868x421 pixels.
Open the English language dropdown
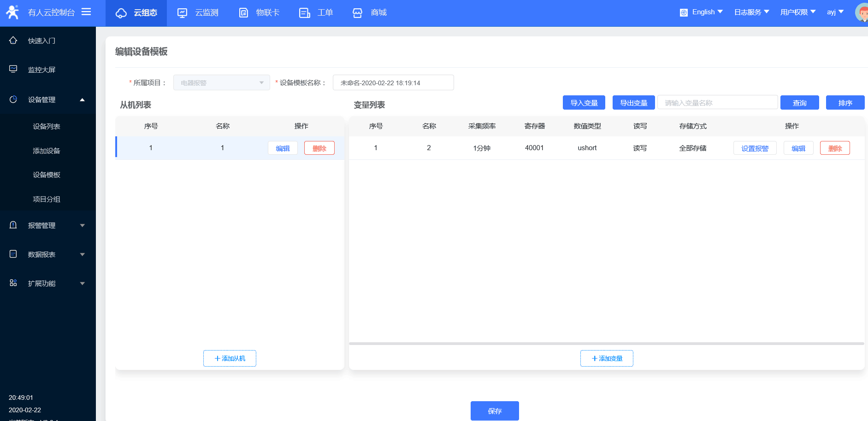tap(702, 12)
